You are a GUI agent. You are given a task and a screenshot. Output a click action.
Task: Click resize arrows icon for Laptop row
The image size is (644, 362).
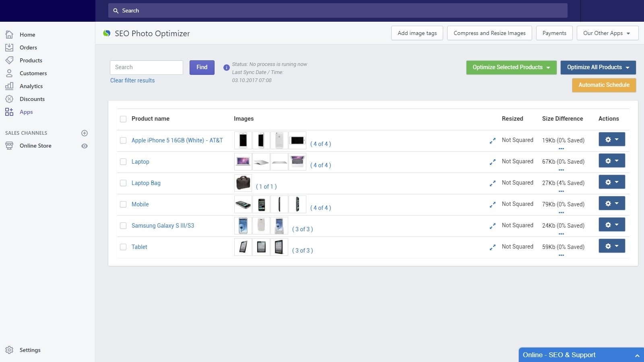point(492,162)
